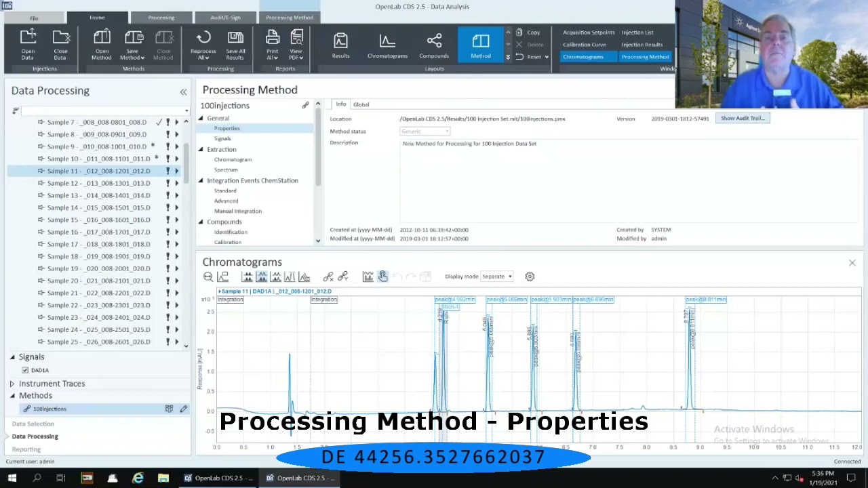Expand Instrument Traces section
This screenshot has width=868, height=488.
pyautogui.click(x=12, y=384)
